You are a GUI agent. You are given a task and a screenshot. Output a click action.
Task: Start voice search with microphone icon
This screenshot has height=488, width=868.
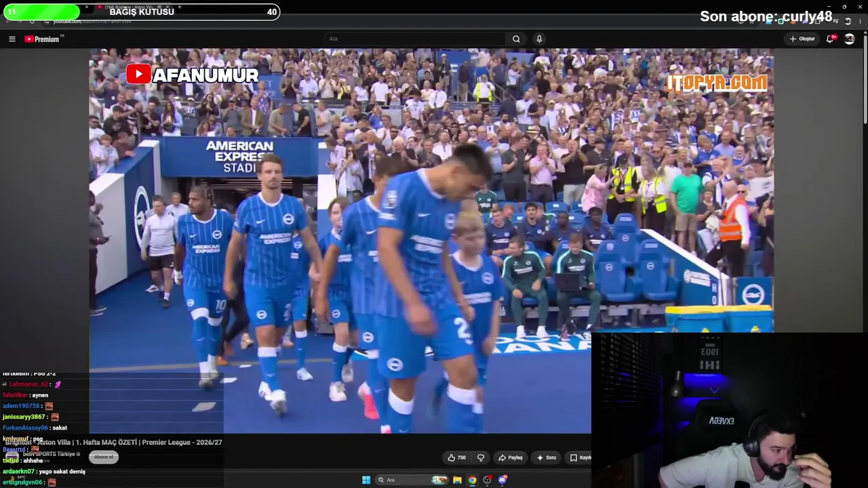click(539, 39)
